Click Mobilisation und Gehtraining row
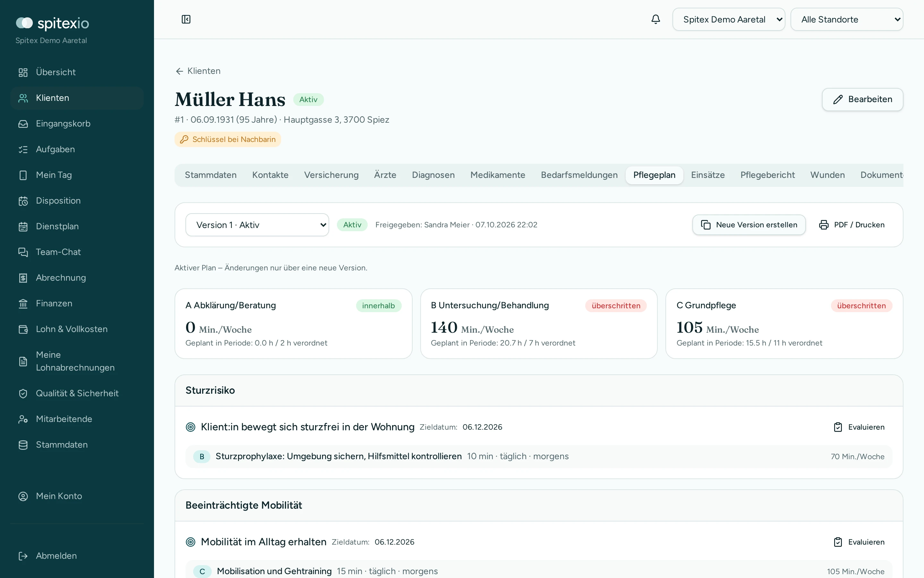This screenshot has height=578, width=924. (539, 570)
